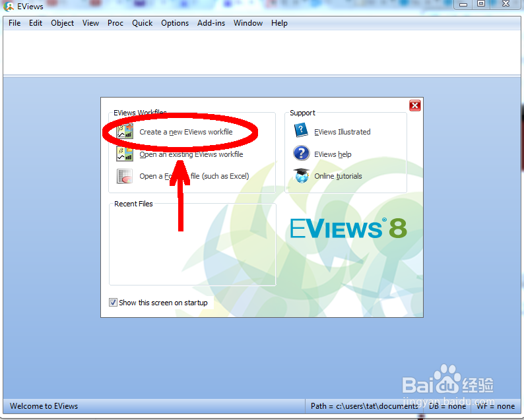Open the Quick menu
Viewport: 524px width, 420px height.
point(142,23)
